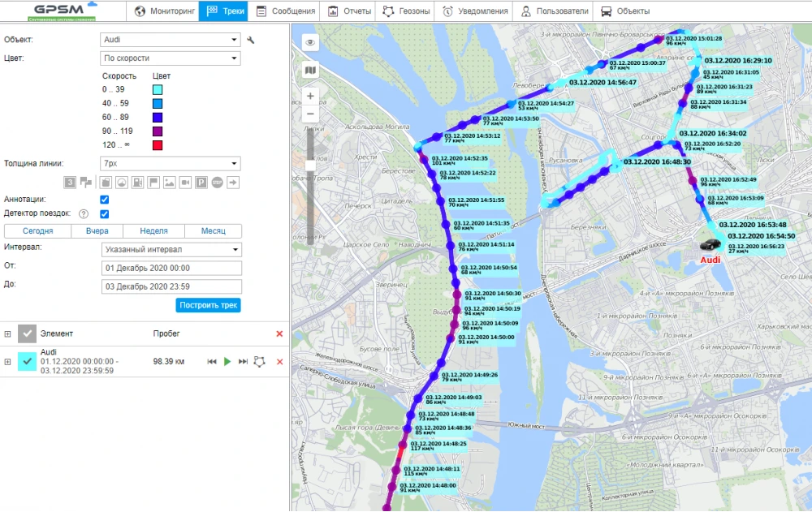This screenshot has width=812, height=512.
Task: Select the Неделя interval button
Action: click(153, 231)
